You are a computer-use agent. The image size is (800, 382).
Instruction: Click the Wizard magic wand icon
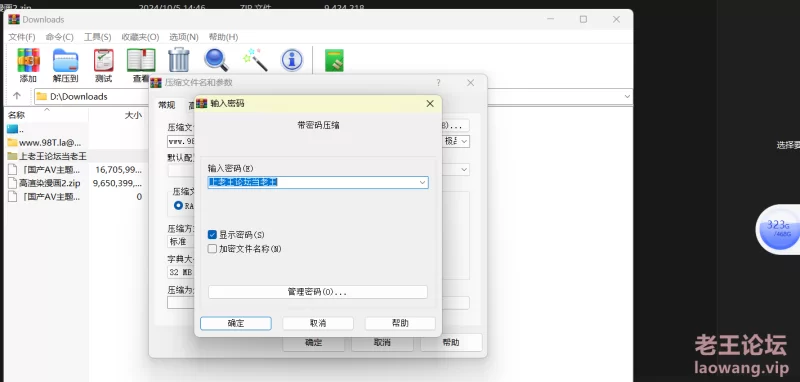(255, 60)
